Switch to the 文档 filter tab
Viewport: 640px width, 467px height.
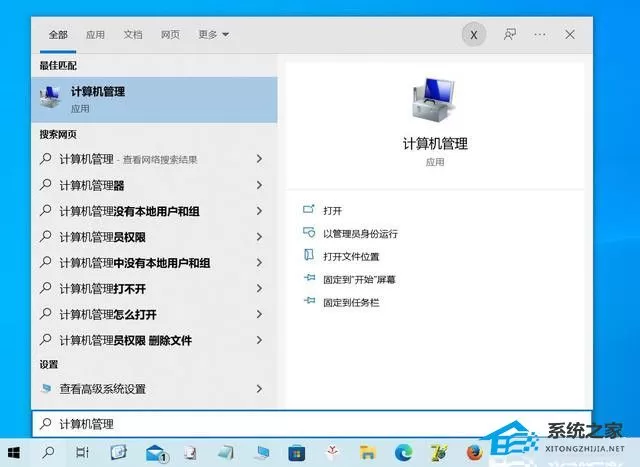coord(133,35)
